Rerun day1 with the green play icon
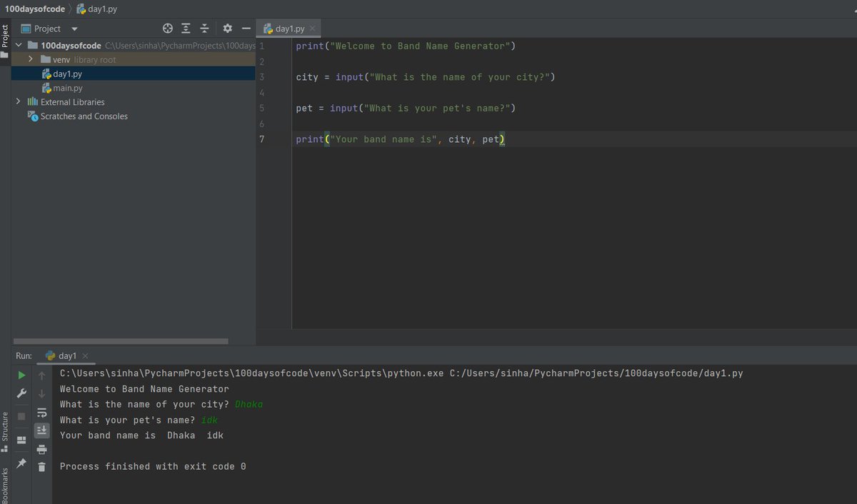The height and width of the screenshot is (504, 857). pos(21,375)
